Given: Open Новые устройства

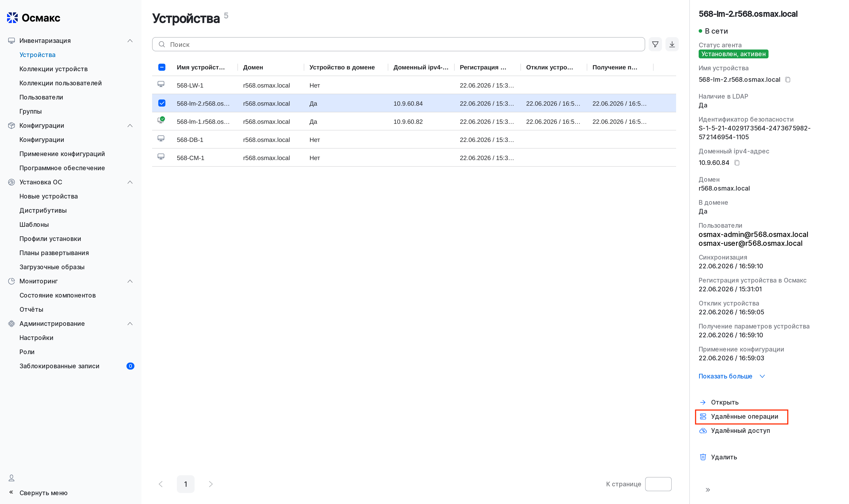Looking at the screenshot, I should 49,196.
